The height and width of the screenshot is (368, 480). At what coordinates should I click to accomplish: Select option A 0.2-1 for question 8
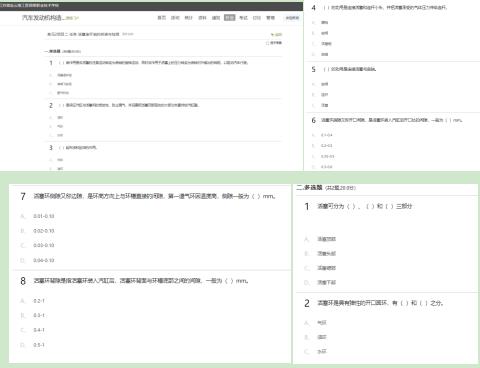(x=33, y=301)
